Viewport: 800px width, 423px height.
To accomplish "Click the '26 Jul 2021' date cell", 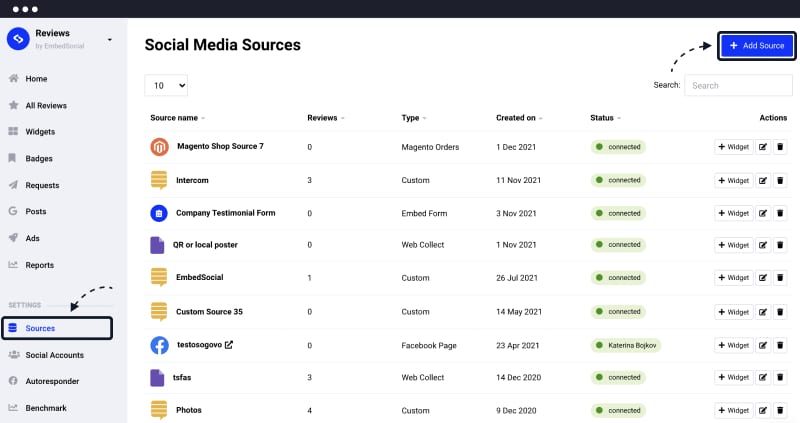I will [517, 278].
